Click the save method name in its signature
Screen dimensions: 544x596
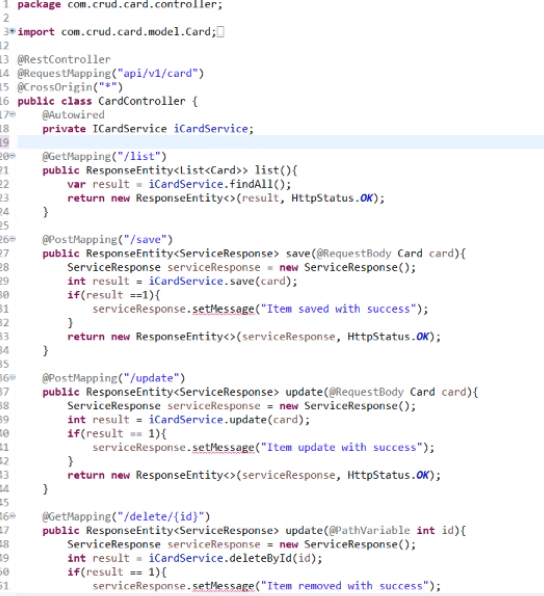298,253
